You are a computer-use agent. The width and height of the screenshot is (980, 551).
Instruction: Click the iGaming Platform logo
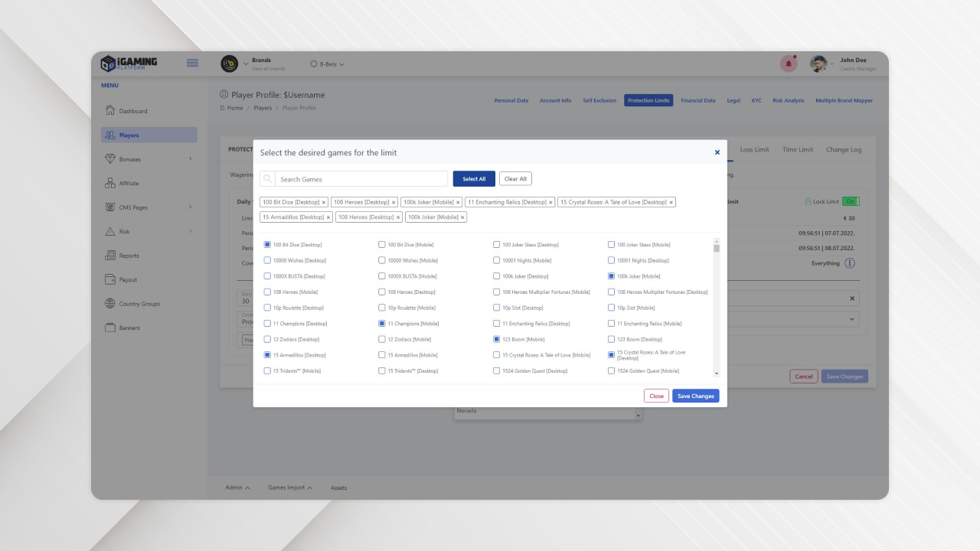coord(129,63)
